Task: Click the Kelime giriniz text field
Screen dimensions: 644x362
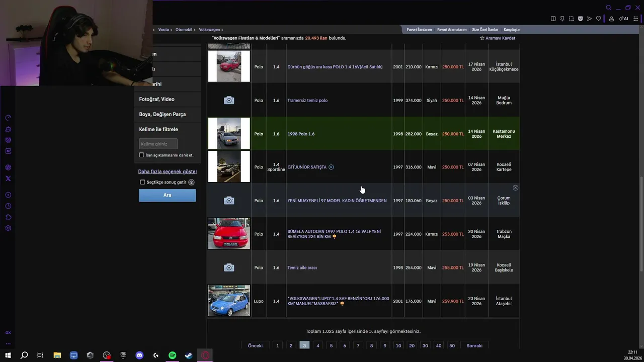Action: tap(158, 144)
